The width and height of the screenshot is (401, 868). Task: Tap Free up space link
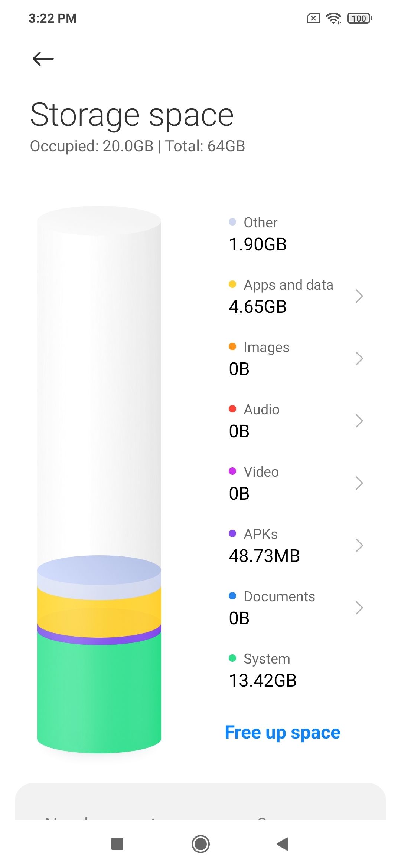tap(283, 733)
